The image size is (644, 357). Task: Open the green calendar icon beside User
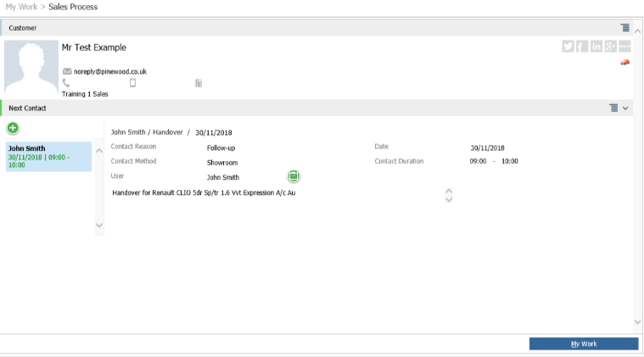[x=294, y=176]
